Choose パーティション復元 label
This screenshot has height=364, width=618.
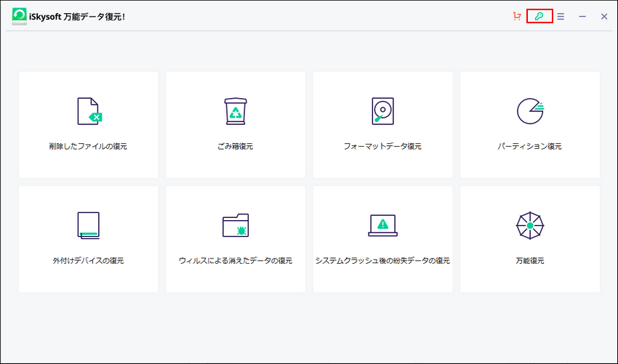tap(530, 146)
